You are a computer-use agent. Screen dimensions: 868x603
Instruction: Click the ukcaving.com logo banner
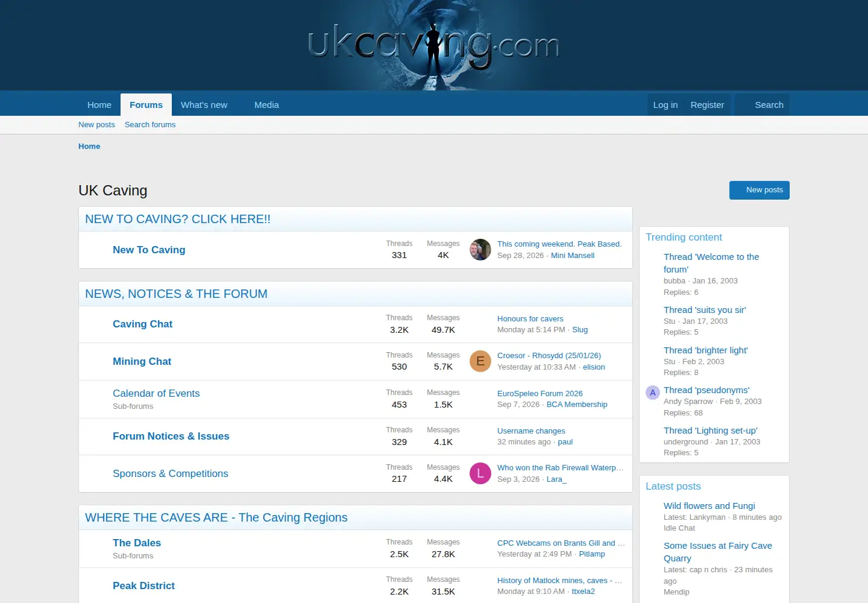pyautogui.click(x=433, y=45)
